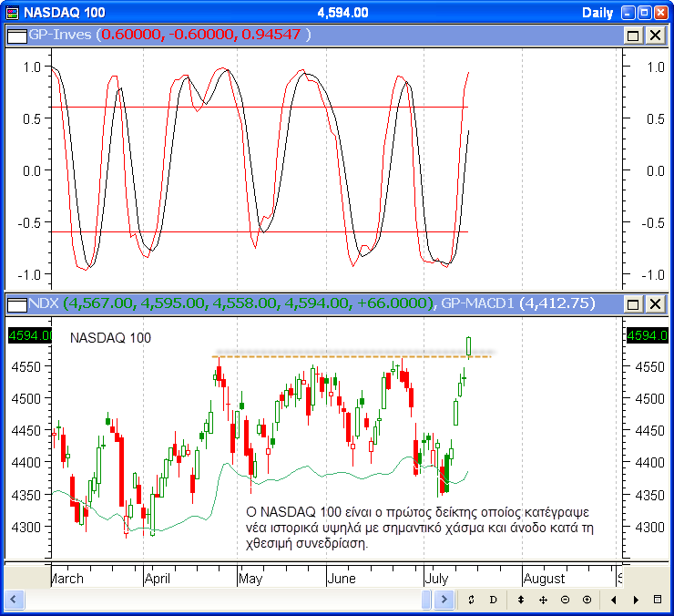
Task: Maximize the NDX price pane
Action: (633, 304)
